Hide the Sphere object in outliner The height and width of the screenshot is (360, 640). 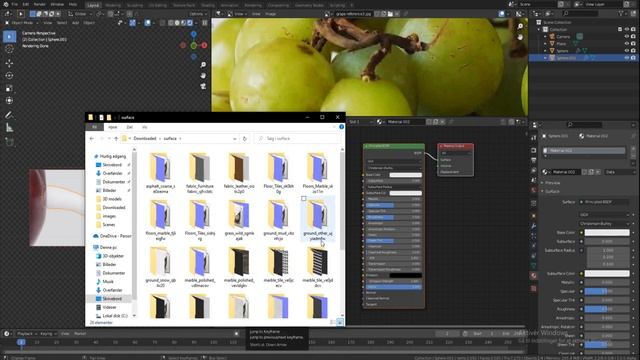pyautogui.click(x=627, y=51)
